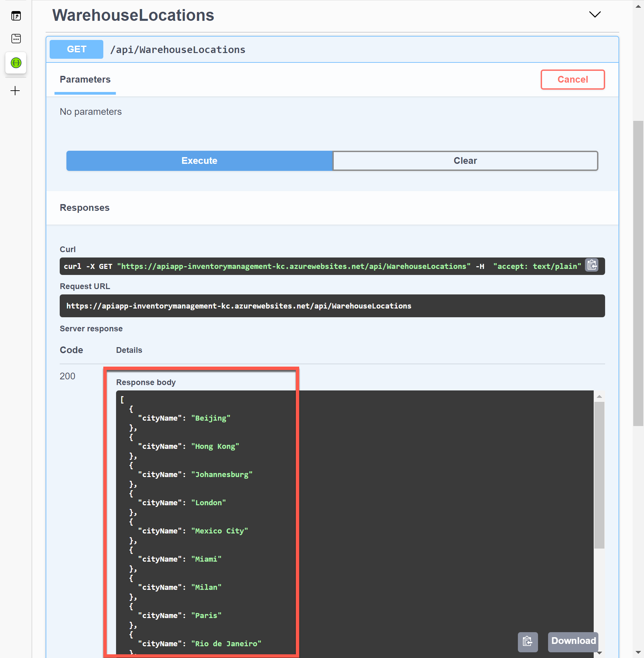This screenshot has width=644, height=658.
Task: Switch to the Parameters tab
Action: [x=85, y=80]
